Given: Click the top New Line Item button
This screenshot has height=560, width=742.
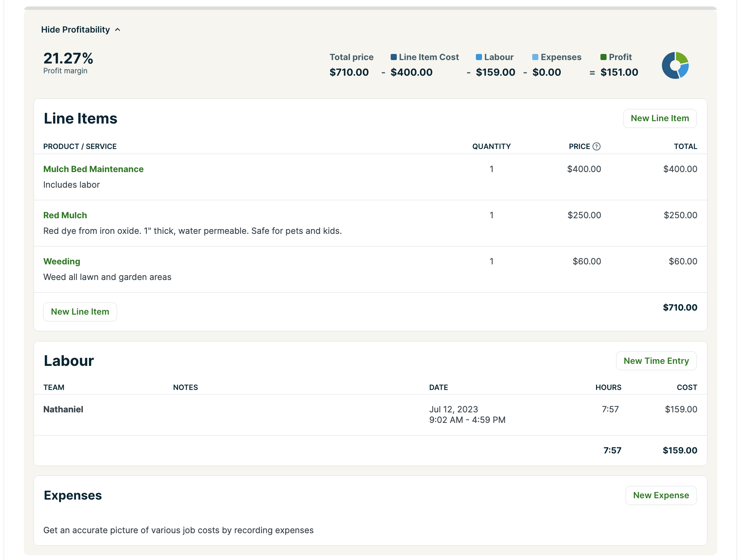Looking at the screenshot, I should [660, 118].
